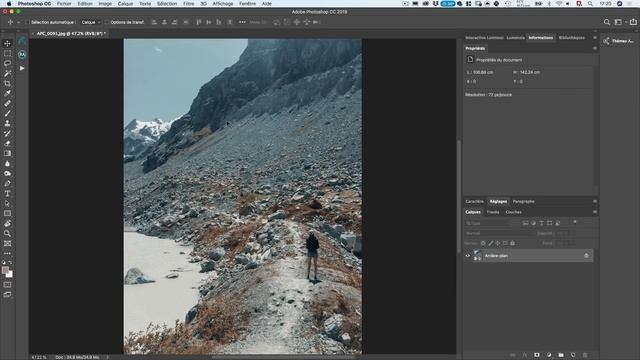Viewport: 640px width, 360px height.
Task: Select the Healing Brush tool
Action: [x=7, y=103]
